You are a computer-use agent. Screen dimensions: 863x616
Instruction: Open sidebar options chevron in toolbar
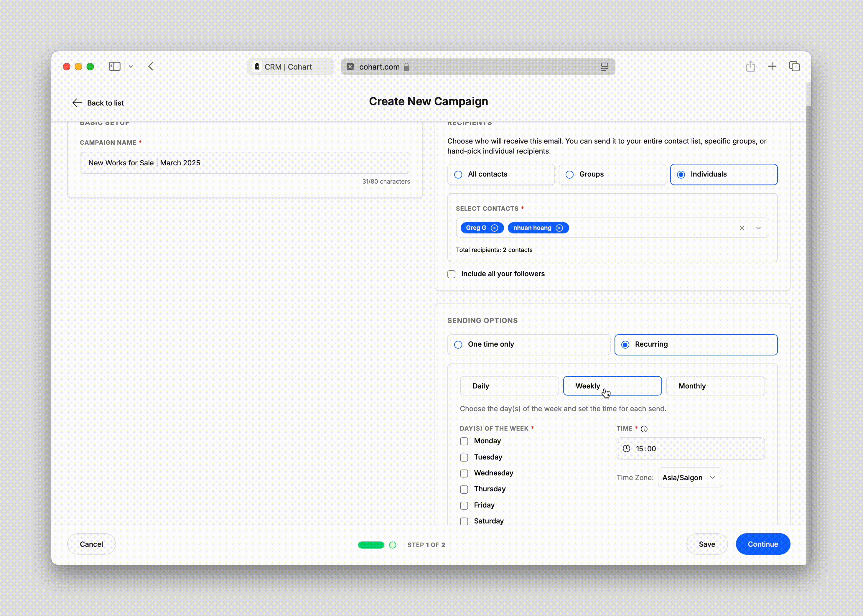click(x=131, y=66)
